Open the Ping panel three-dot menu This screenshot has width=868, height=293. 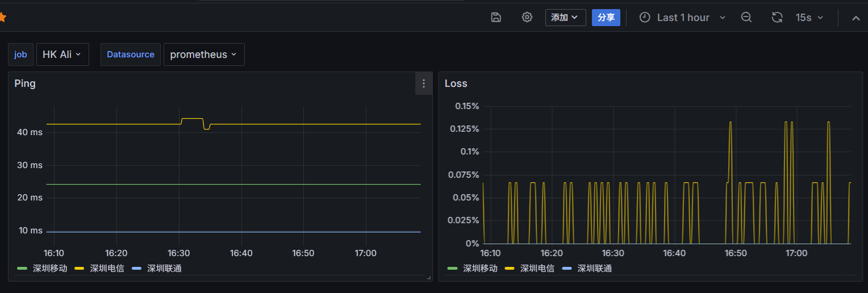424,83
